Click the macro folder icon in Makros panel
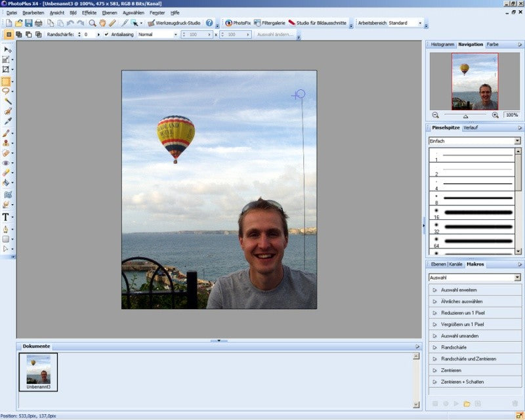Screen dimensions: 525x420 [x=467, y=404]
